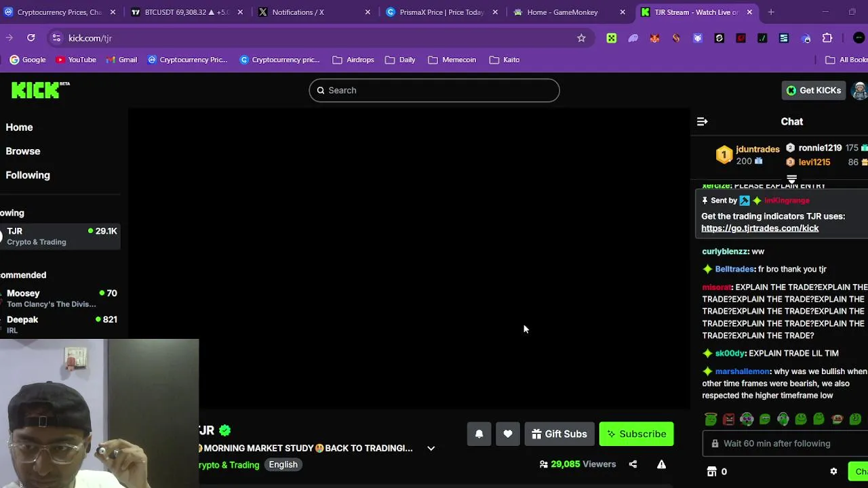
Task: Click jduntrades on gift leaderboard
Action: (757, 149)
